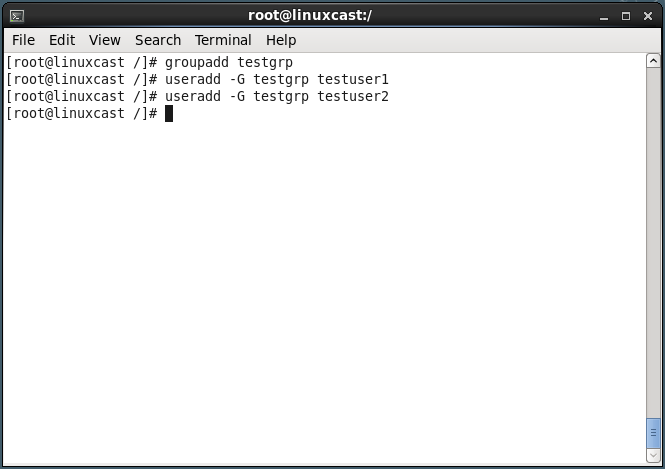This screenshot has height=469, width=665.
Task: Click the terminal icon in the title bar
Action: click(x=17, y=16)
